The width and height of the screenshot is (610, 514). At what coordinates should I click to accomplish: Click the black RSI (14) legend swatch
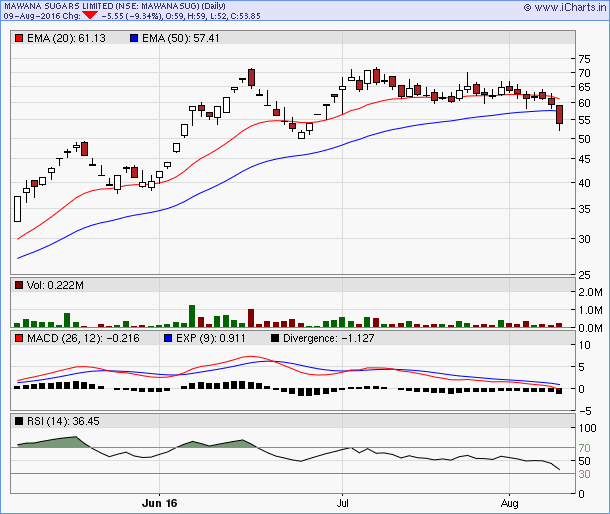19,421
